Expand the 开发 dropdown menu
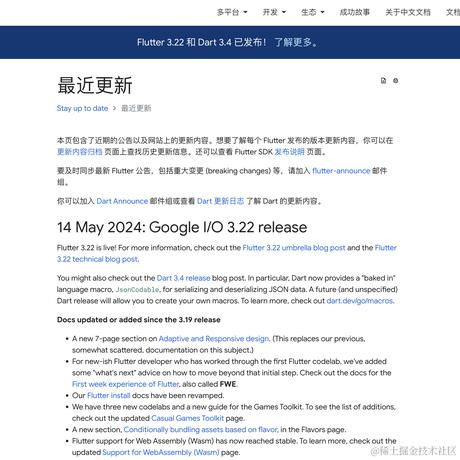The height and width of the screenshot is (460, 460). coord(274,12)
